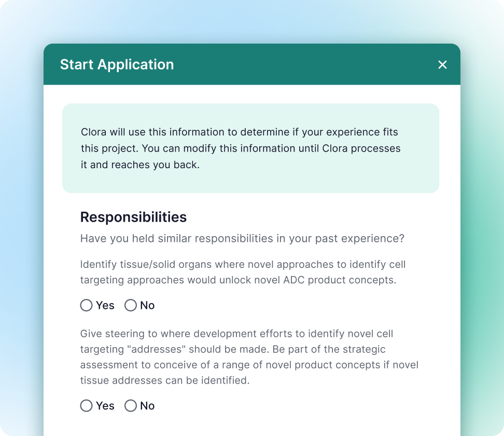The image size is (504, 436).
Task: Select Yes radio for identifying tissue/solid organs
Action: click(86, 305)
